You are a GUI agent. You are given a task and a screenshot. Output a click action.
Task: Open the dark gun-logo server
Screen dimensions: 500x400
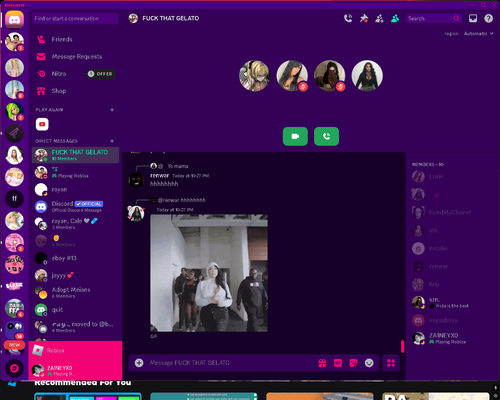tap(14, 133)
